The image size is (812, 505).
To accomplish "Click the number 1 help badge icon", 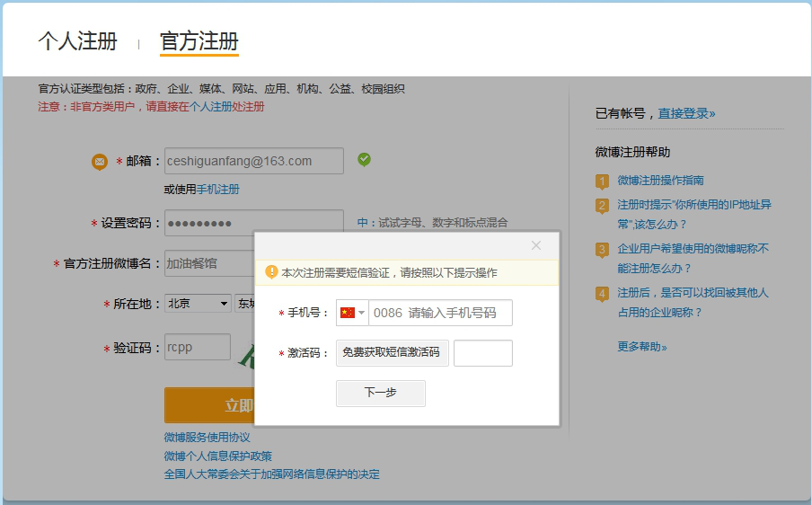I will [x=602, y=182].
